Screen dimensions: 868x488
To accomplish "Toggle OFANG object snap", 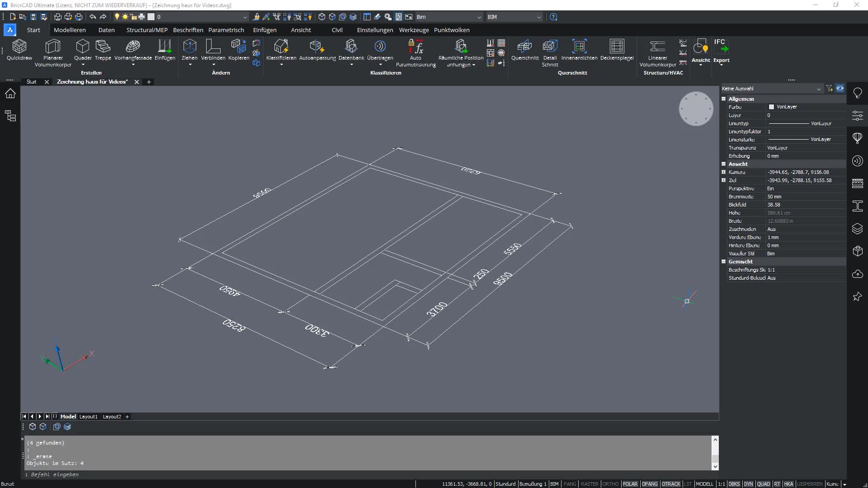I will pos(650,484).
